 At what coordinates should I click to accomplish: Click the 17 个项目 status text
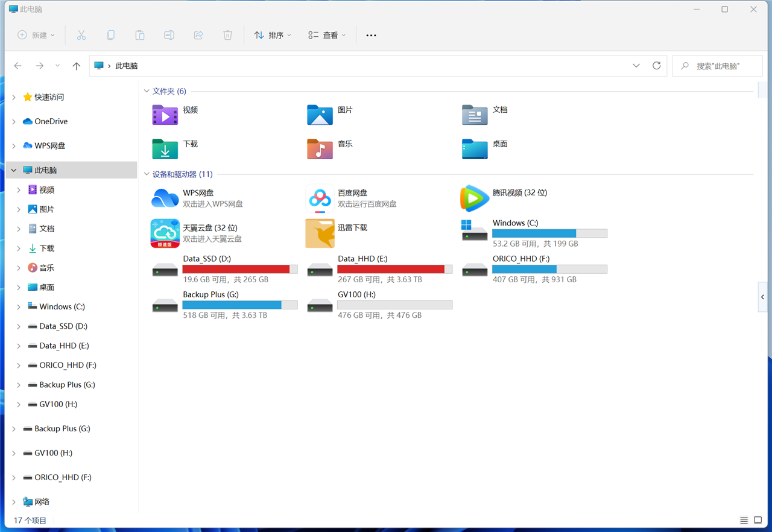30,520
